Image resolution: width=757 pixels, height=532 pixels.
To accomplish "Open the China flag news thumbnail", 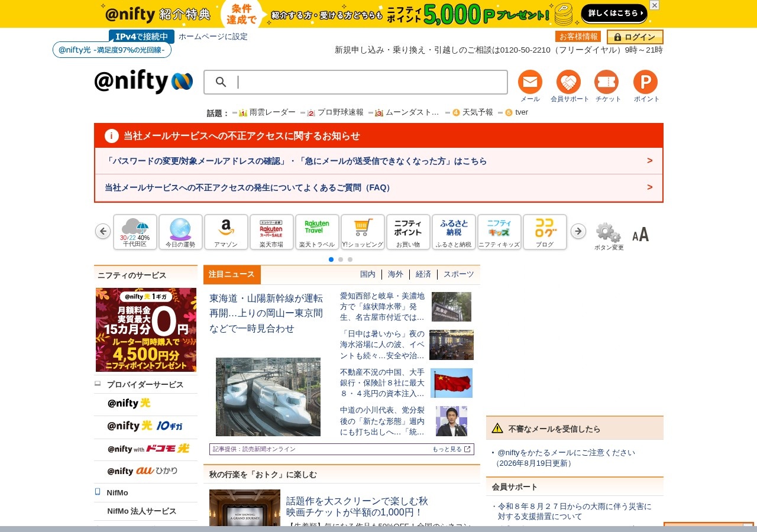I will tap(451, 383).
